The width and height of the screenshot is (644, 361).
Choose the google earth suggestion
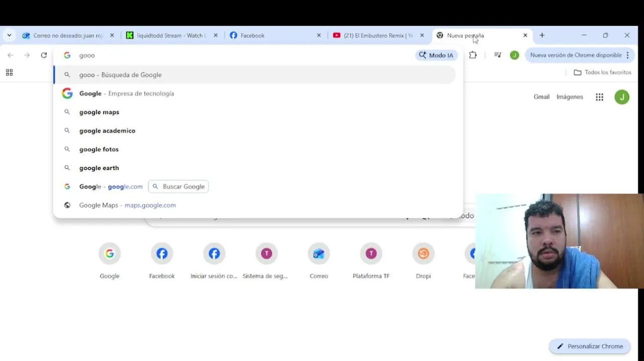click(255, 167)
